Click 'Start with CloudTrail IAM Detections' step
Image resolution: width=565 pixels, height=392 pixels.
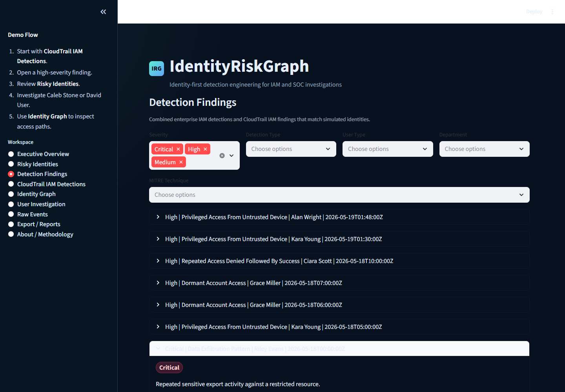pos(50,56)
